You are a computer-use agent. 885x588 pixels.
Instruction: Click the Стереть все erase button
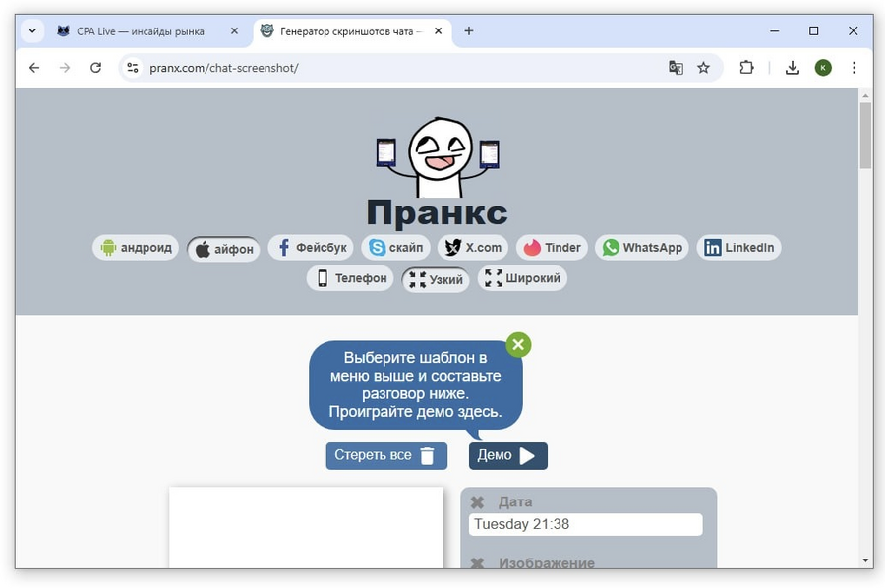tap(386, 455)
